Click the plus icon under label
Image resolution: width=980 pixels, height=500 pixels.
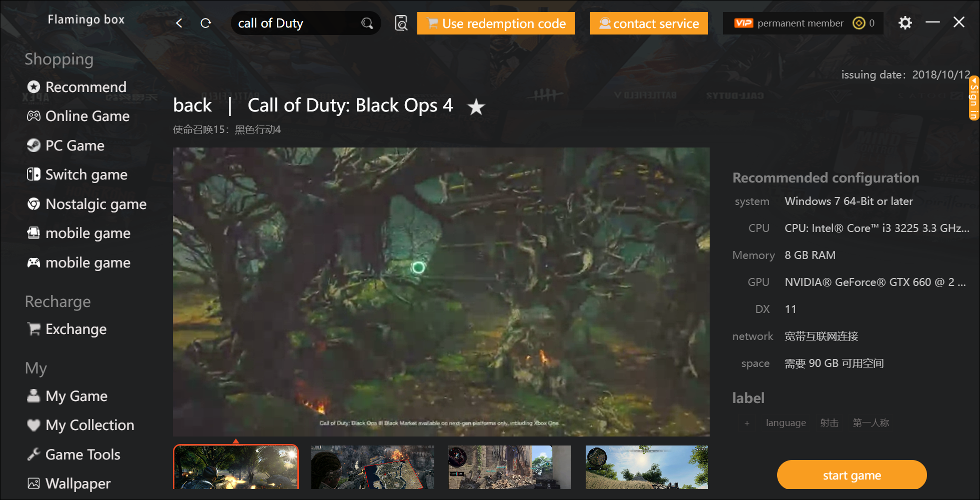(747, 423)
